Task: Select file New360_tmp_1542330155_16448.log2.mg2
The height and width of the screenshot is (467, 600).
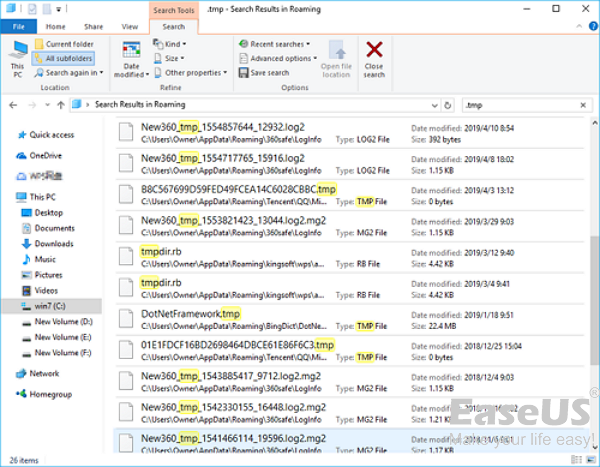Action: pyautogui.click(x=350, y=413)
